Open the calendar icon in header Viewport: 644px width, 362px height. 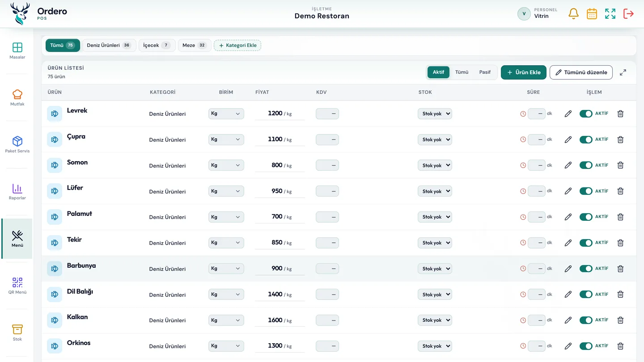[x=592, y=14]
